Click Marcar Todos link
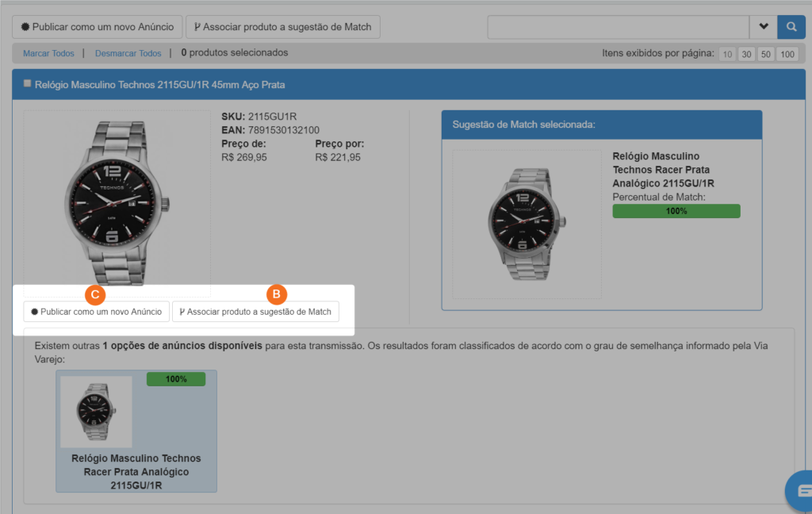The image size is (812, 514). (48, 53)
